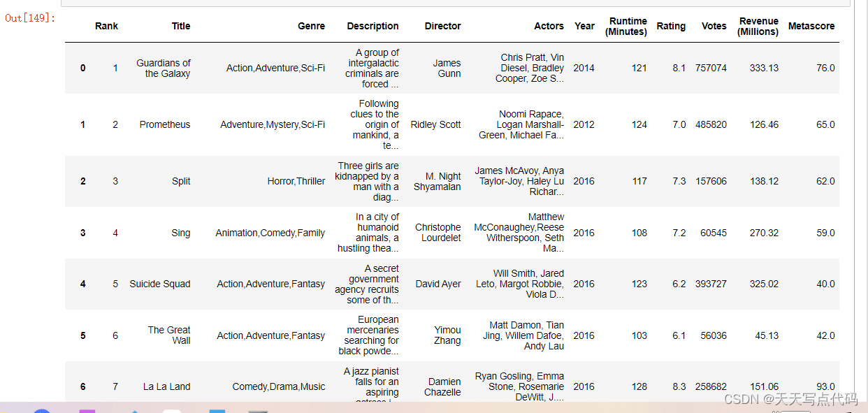868x413 pixels.
Task: Click the Ryan Gosling, Emma Stone actors cell
Action: click(519, 387)
